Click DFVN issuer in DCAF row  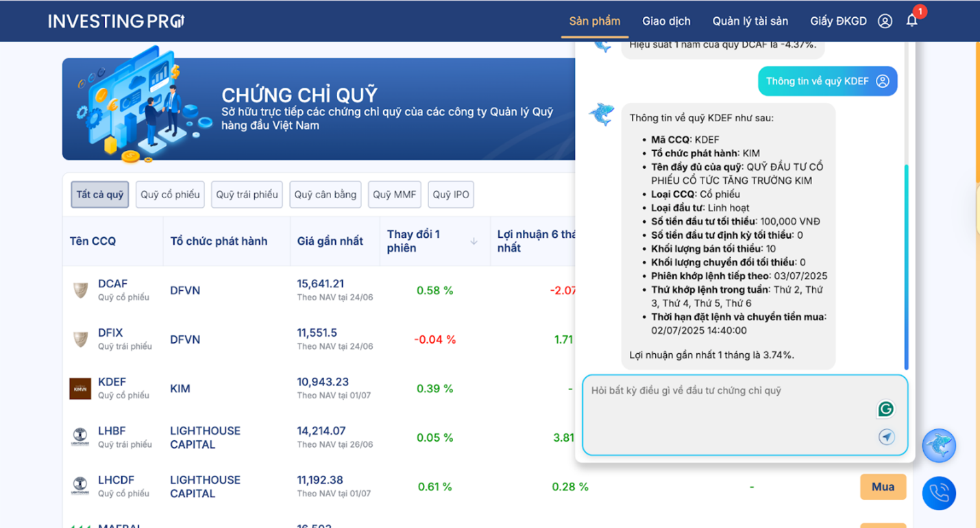[185, 291]
